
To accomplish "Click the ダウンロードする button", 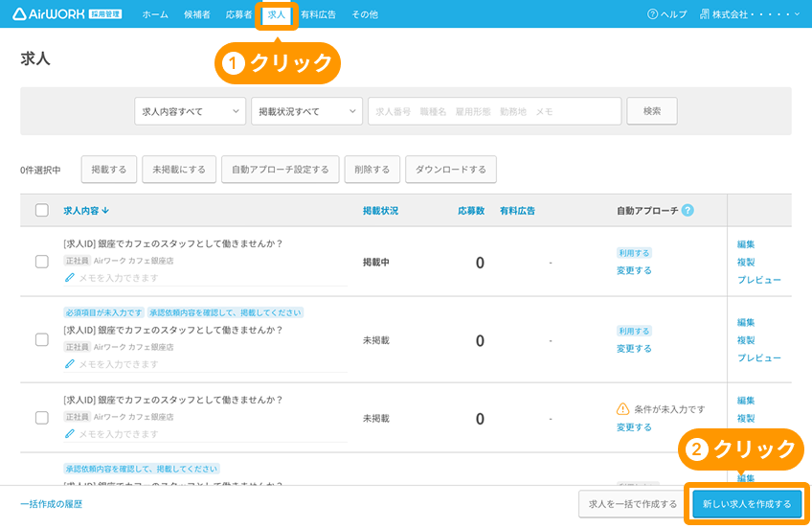I will (451, 170).
